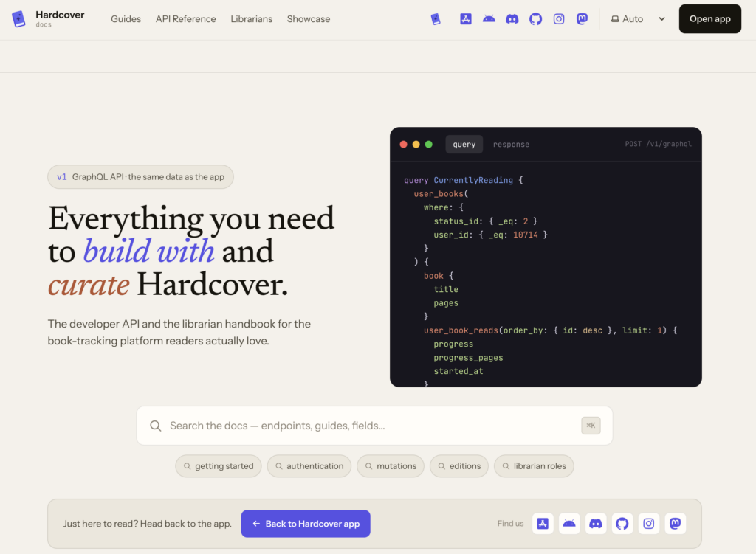Viewport: 756px width, 554px height.
Task: Open Librarians in navigation
Action: 251,18
